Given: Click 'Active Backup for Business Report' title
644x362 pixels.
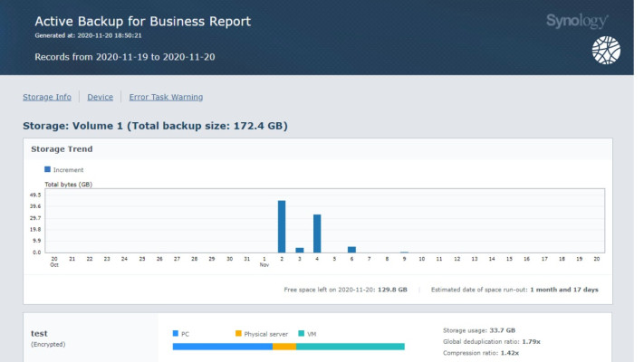Looking at the screenshot, I should click(x=142, y=22).
